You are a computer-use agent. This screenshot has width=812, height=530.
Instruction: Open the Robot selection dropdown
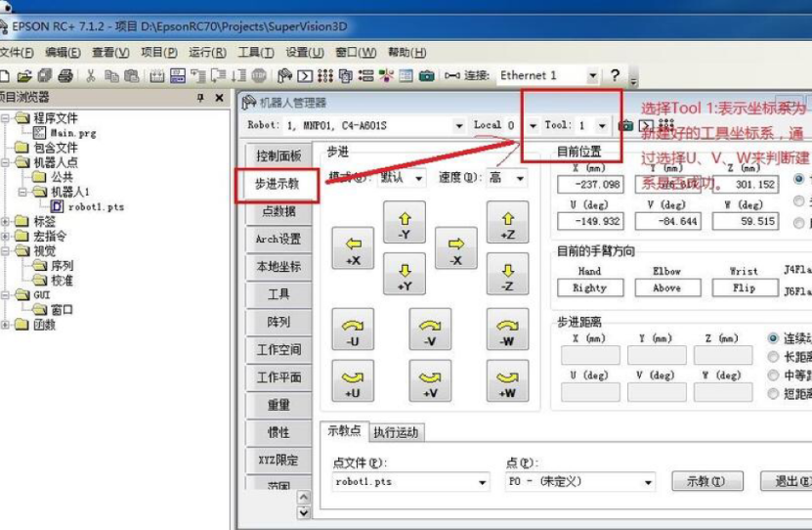459,125
